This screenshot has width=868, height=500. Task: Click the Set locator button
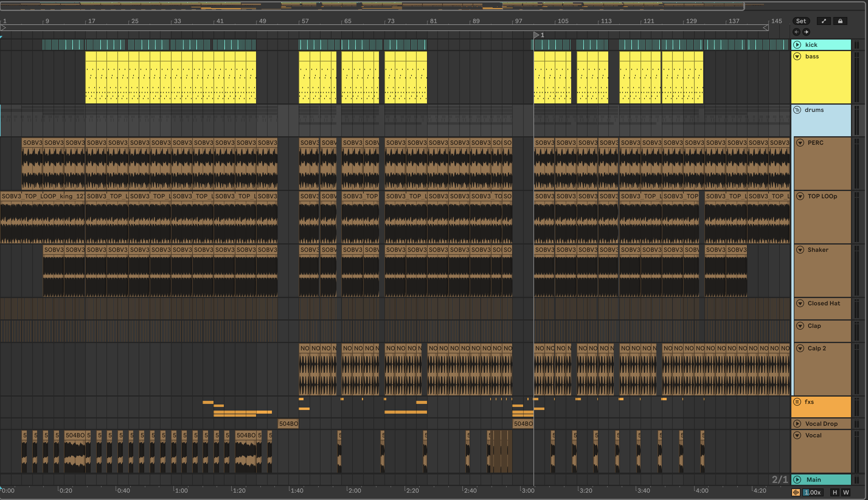click(801, 21)
